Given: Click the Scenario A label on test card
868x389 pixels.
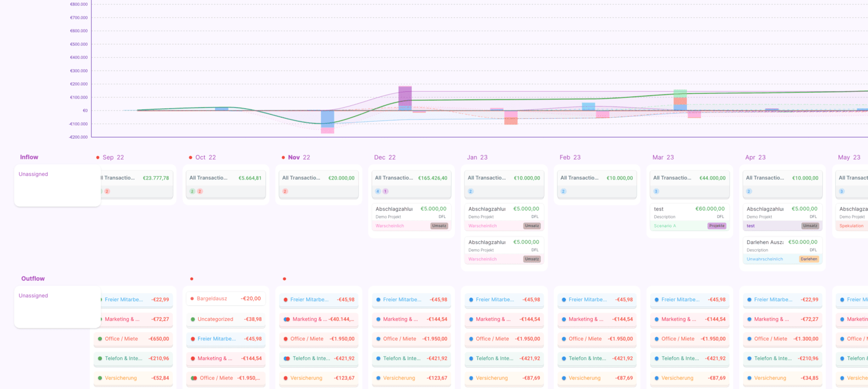Looking at the screenshot, I should point(665,226).
